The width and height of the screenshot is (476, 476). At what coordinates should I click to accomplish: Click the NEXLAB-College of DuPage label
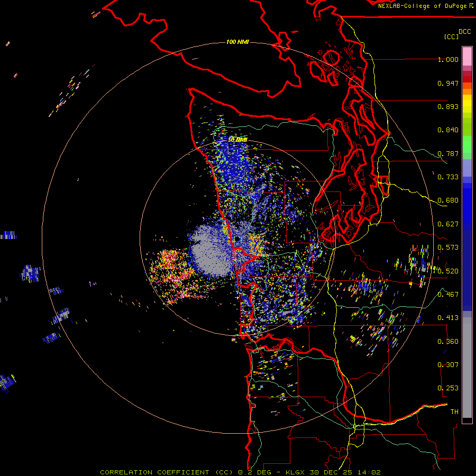click(425, 6)
